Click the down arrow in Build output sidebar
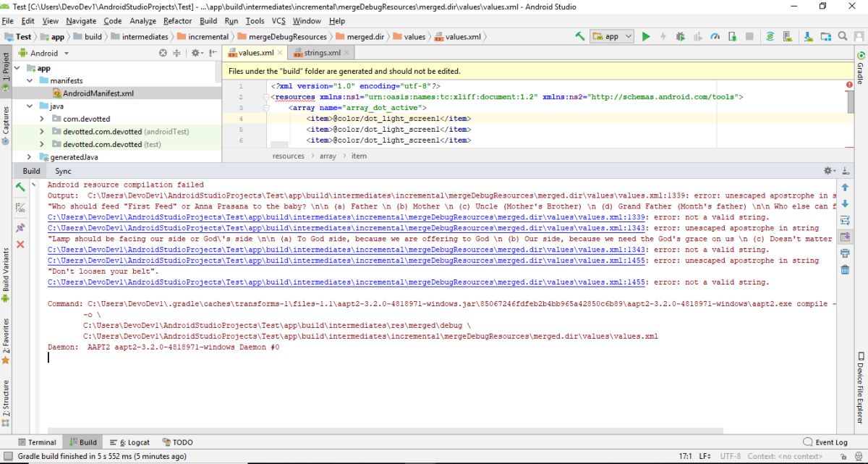 [844, 203]
